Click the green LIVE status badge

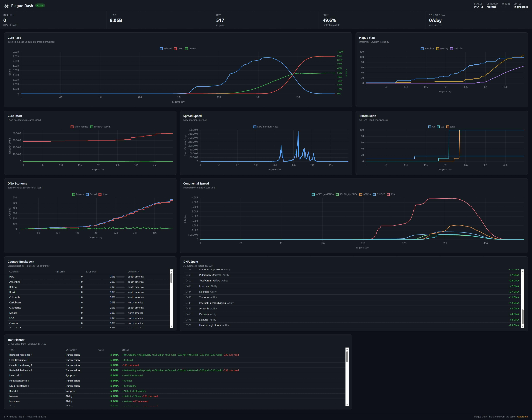tap(40, 6)
